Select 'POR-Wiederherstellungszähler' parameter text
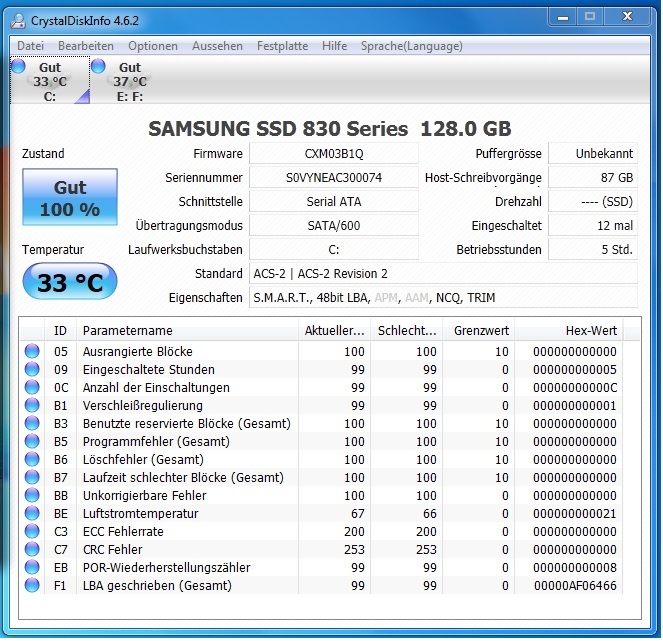Image resolution: width=663 pixels, height=641 pixels. (x=167, y=567)
